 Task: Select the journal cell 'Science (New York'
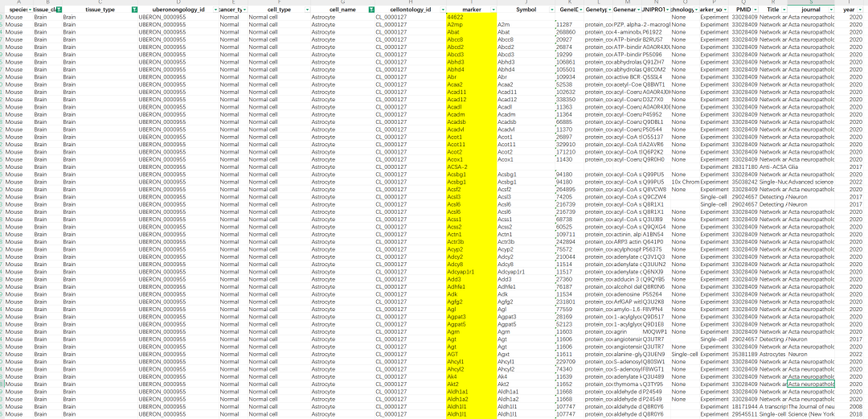[x=810, y=413]
